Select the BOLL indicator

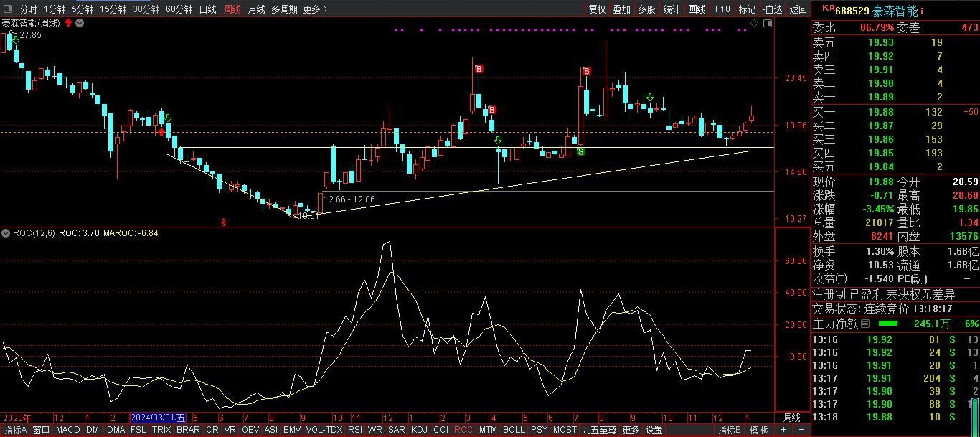coord(514,430)
